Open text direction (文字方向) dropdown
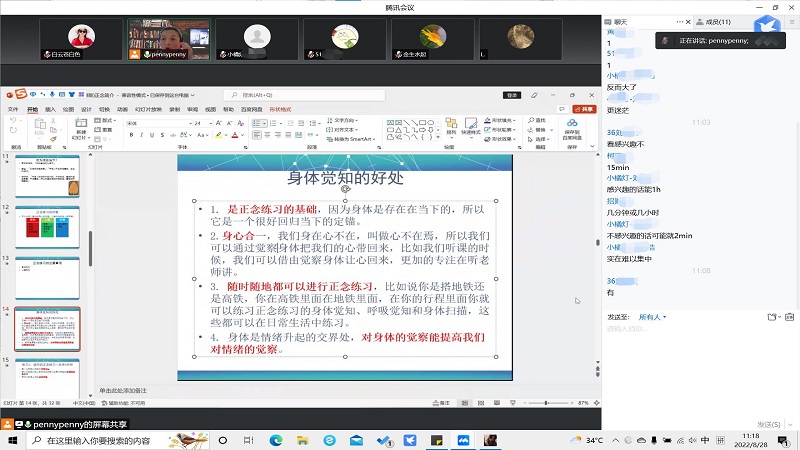800x450 pixels. [342, 120]
